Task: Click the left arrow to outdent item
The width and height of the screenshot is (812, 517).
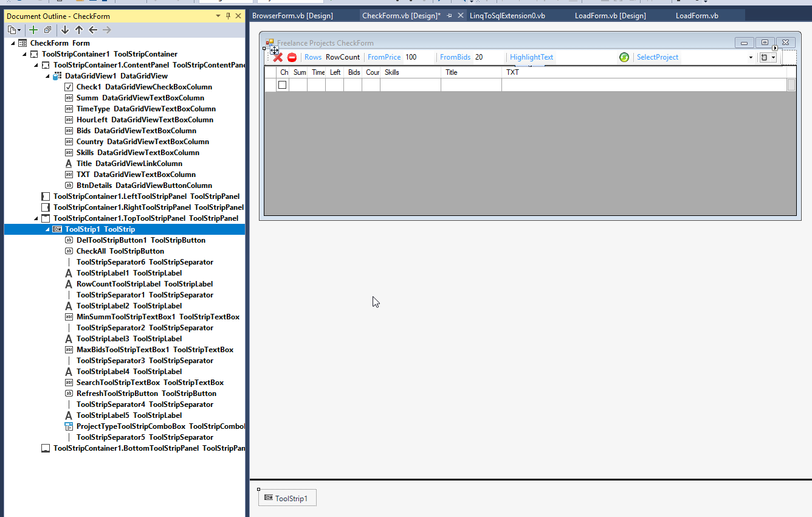Action: pyautogui.click(x=93, y=30)
